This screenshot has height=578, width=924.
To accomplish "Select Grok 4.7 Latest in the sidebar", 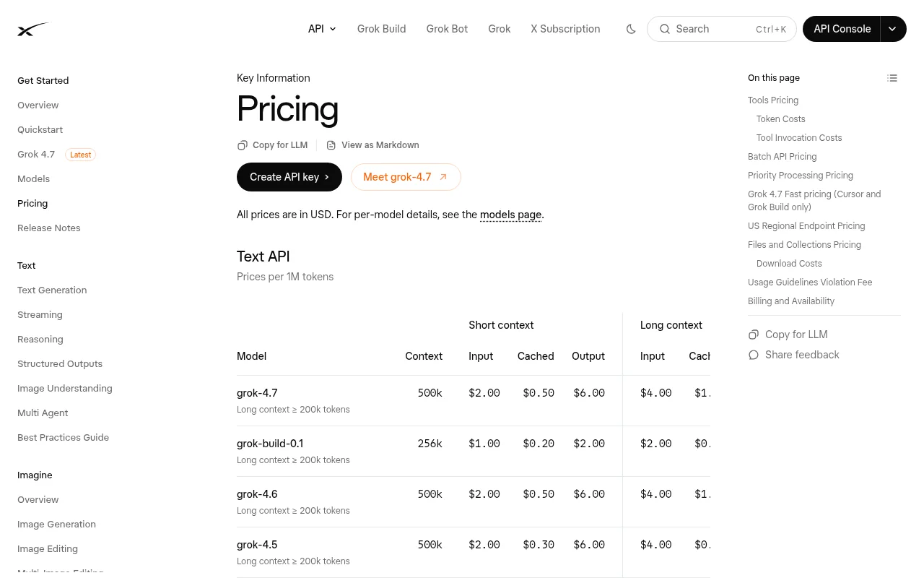I will [56, 154].
